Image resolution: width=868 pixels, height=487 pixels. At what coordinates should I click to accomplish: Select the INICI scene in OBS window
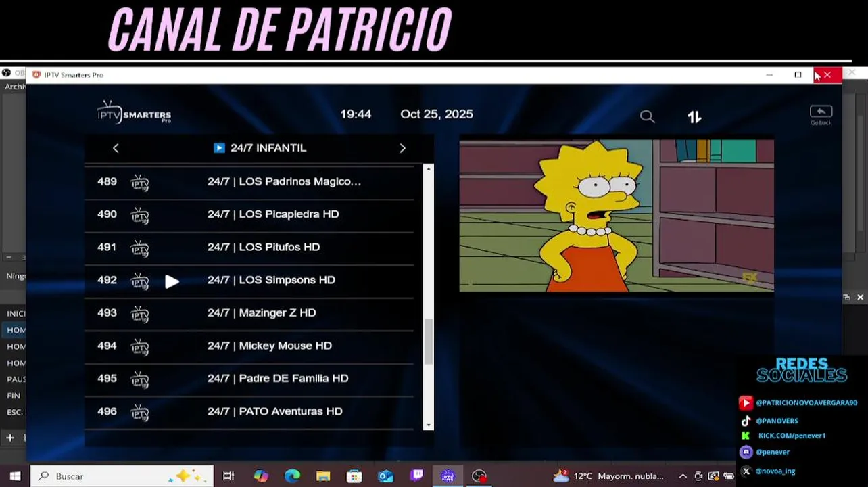tap(16, 314)
